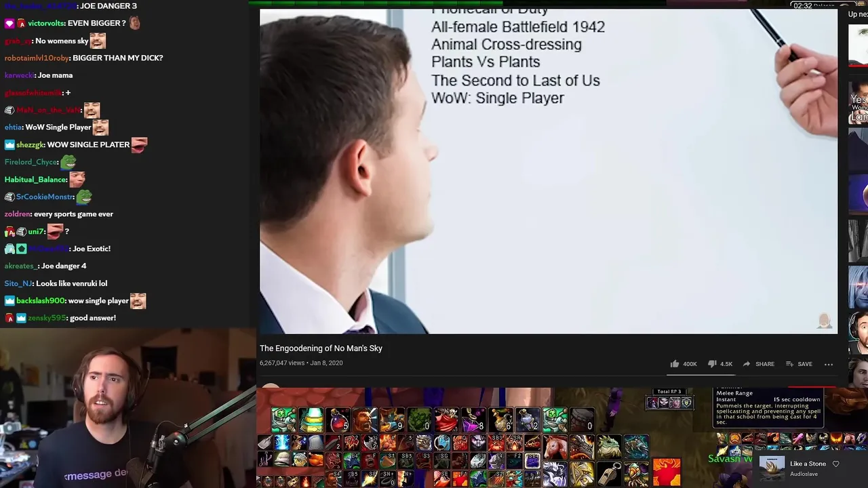Viewport: 868px width, 488px height.
Task: Open victorvolts' chat profile
Action: (46, 23)
